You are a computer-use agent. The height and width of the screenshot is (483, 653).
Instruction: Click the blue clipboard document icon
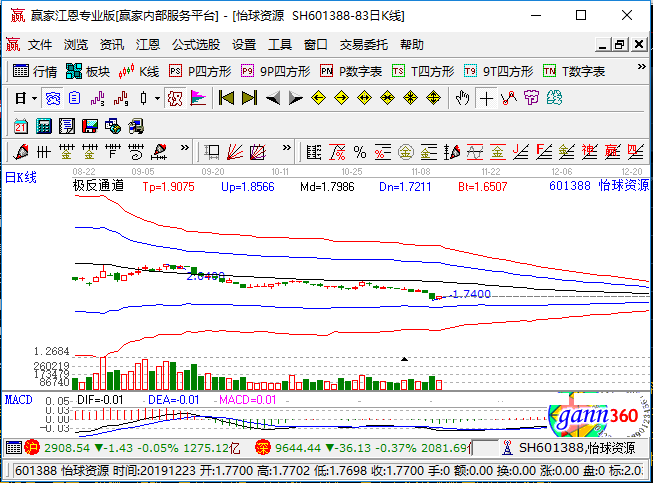(75, 99)
